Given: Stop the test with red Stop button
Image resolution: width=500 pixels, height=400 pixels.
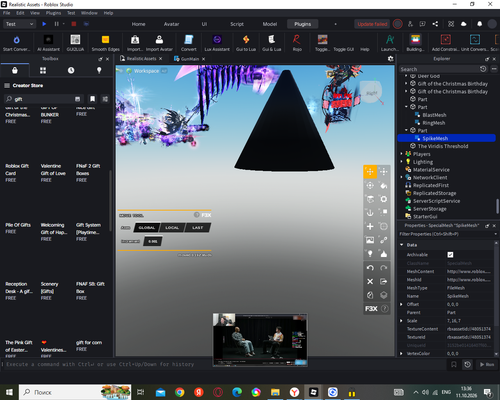Looking at the screenshot, I should pyautogui.click(x=74, y=24).
